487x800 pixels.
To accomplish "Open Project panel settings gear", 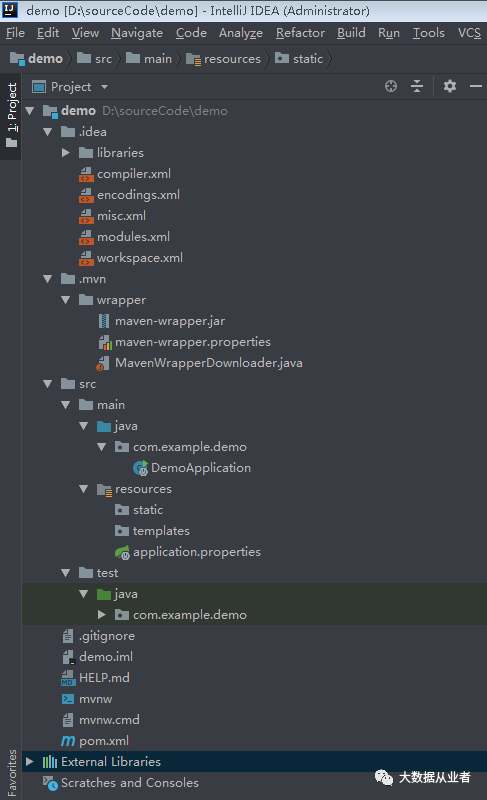I will pyautogui.click(x=449, y=86).
